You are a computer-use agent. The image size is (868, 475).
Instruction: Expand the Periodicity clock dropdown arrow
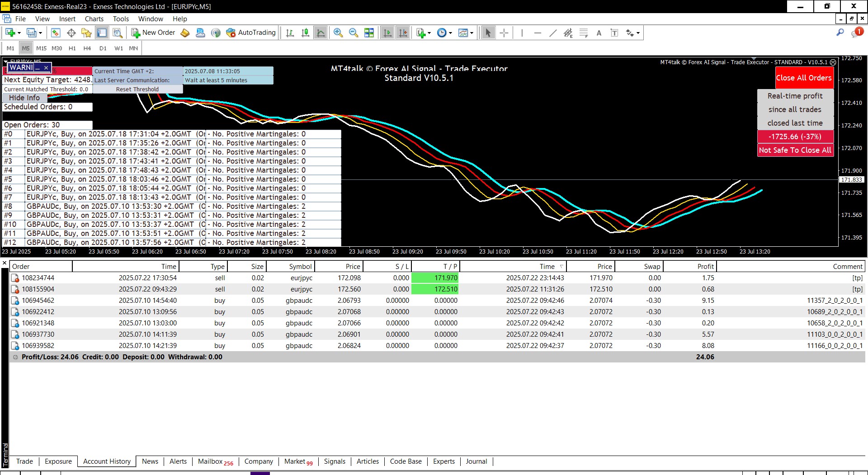pyautogui.click(x=450, y=33)
